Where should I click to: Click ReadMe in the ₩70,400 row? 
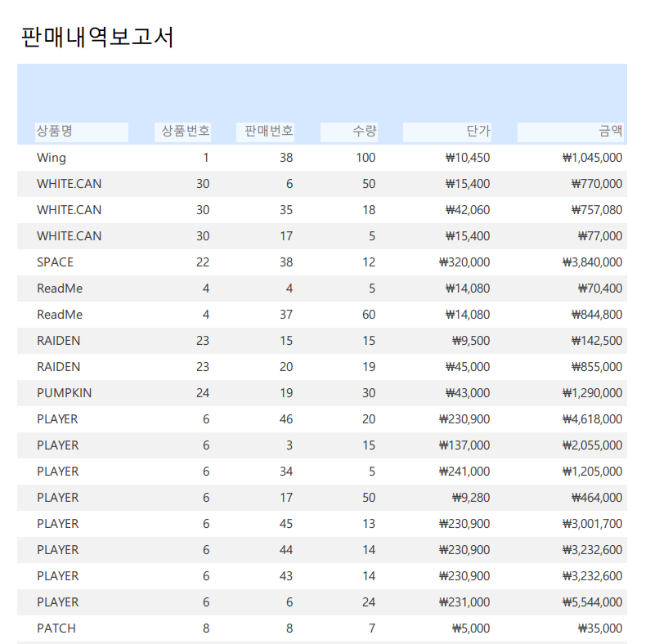[60, 288]
